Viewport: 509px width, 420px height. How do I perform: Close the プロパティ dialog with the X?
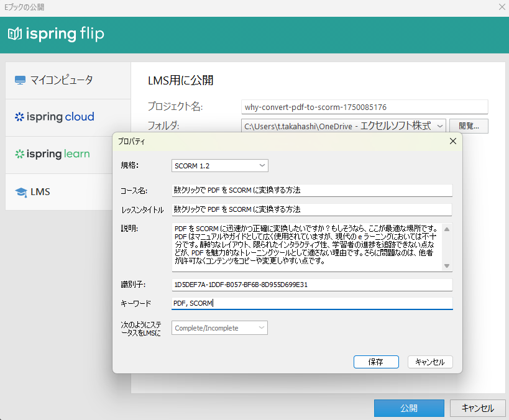click(x=453, y=141)
